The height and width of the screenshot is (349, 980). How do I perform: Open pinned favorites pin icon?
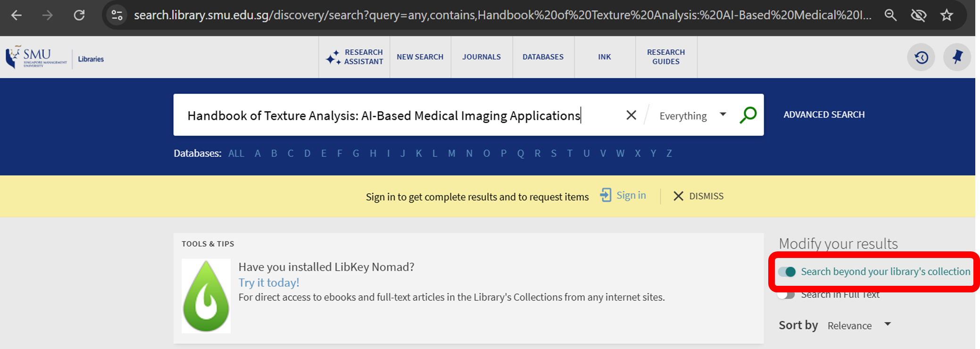pyautogui.click(x=957, y=58)
